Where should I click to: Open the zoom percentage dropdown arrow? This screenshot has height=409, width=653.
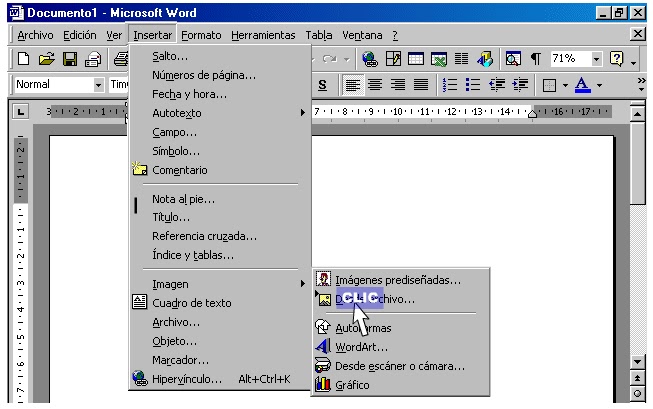[596, 59]
